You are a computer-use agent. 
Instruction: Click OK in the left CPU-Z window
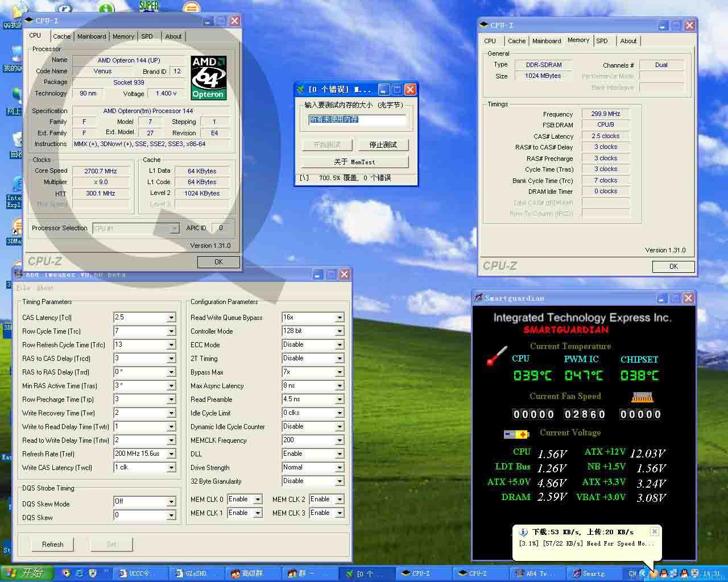pyautogui.click(x=218, y=262)
